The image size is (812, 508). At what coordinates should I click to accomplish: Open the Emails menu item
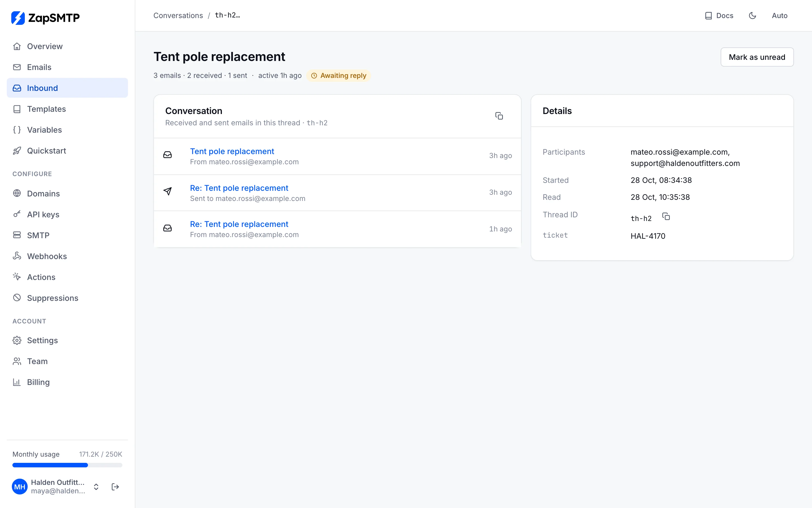tap(67, 67)
